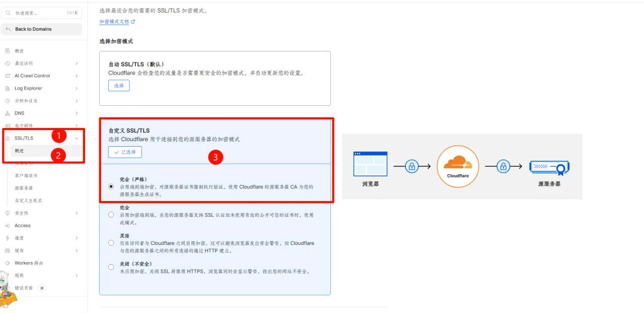Click the external-link icon after 加密模式文档

pos(133,22)
